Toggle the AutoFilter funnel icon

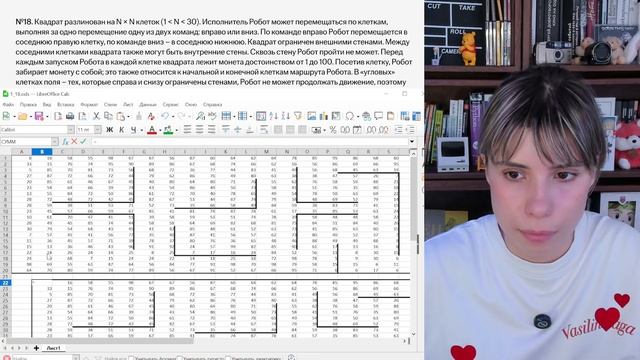pos(298,116)
